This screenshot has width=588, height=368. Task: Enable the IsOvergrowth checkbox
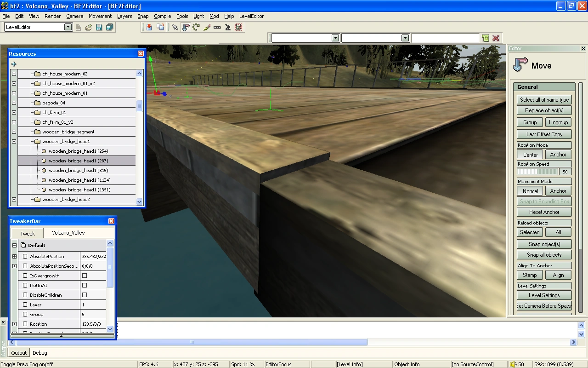[x=84, y=276]
